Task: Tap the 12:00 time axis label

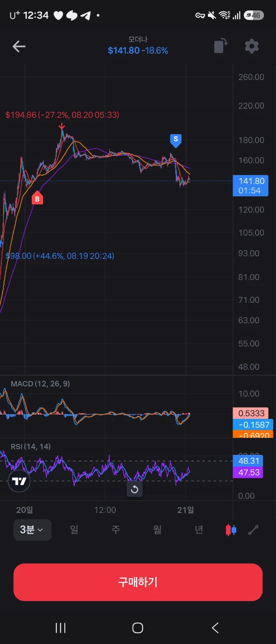Action: (x=105, y=510)
